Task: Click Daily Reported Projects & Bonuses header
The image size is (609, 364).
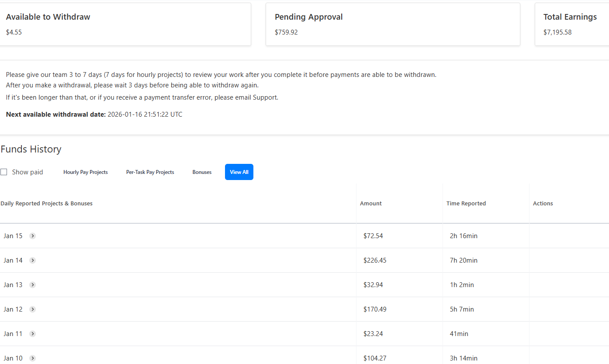Action: coord(47,204)
